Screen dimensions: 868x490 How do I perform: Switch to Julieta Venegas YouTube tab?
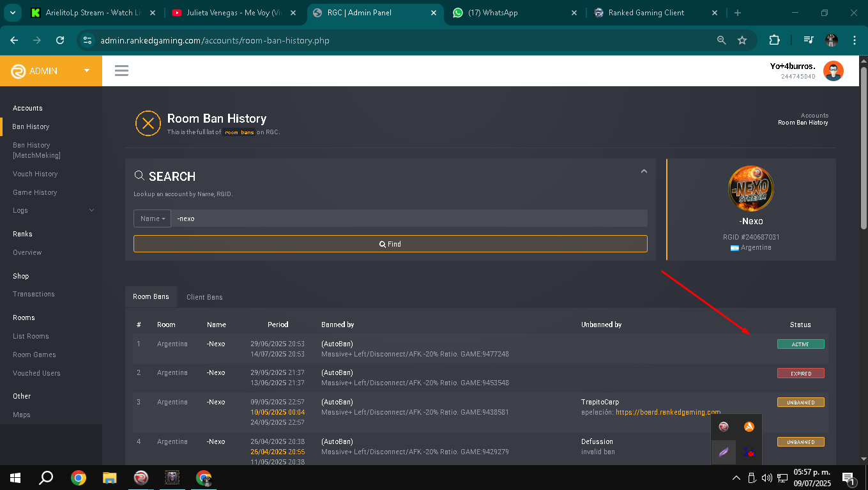[234, 13]
